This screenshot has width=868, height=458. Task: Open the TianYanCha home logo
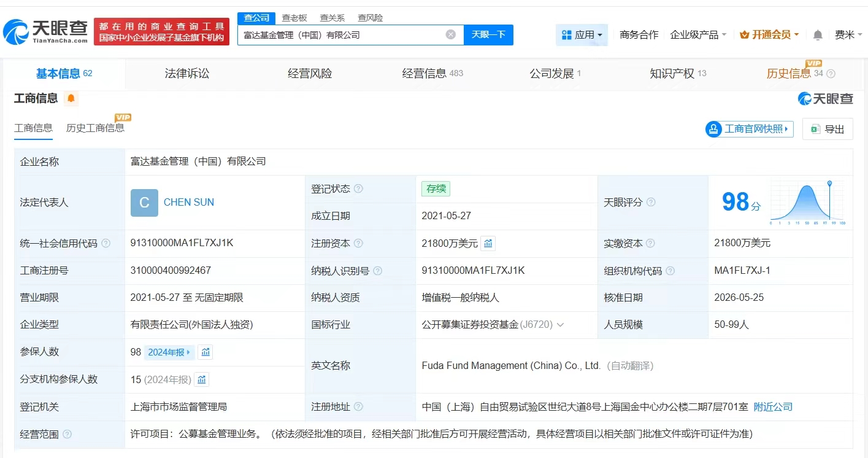(x=45, y=31)
